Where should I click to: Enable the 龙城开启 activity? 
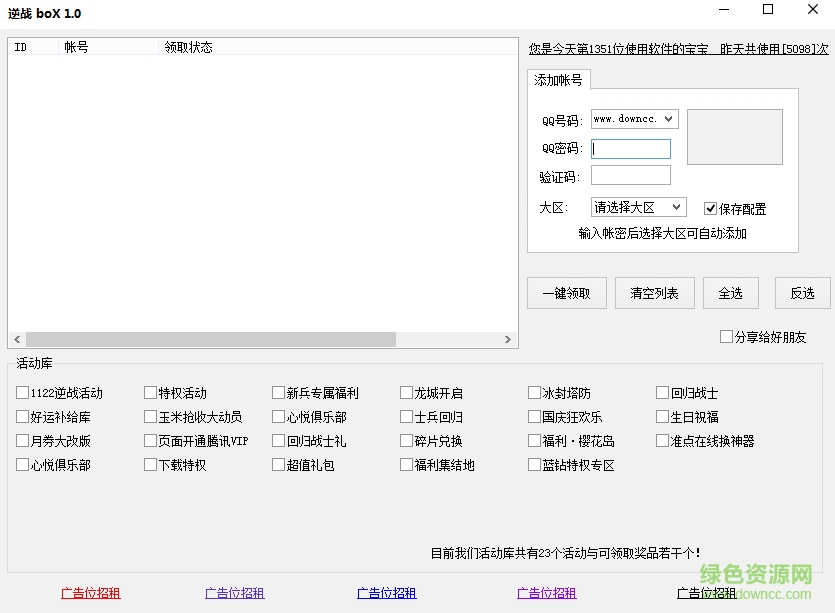406,392
